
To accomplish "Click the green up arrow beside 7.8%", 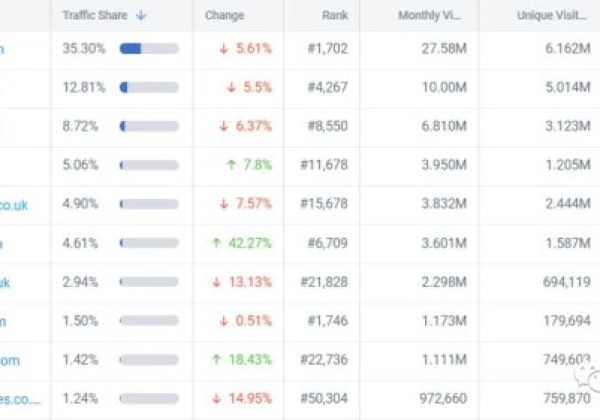I will pyautogui.click(x=232, y=165).
